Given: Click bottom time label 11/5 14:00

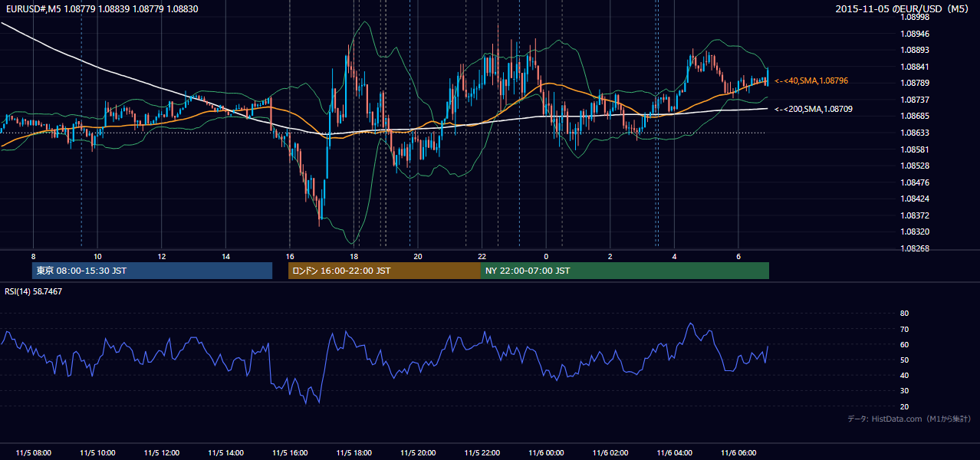Looking at the screenshot, I should [x=225, y=453].
